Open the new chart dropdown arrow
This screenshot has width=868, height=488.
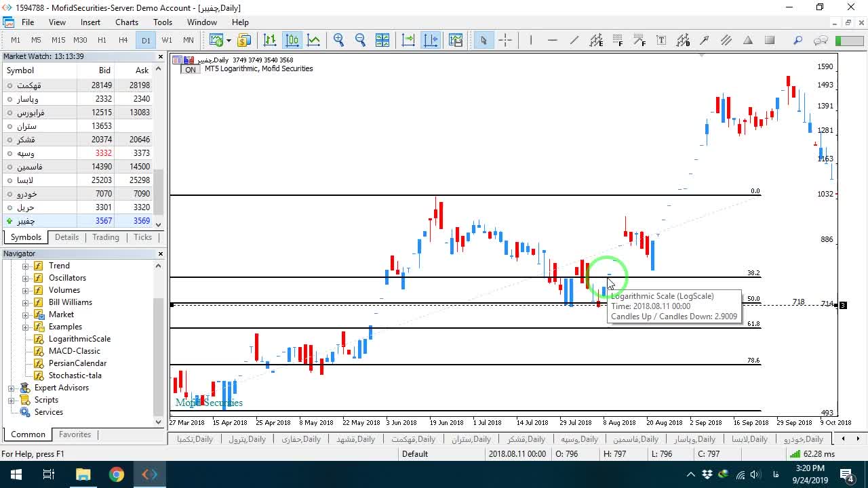229,40
